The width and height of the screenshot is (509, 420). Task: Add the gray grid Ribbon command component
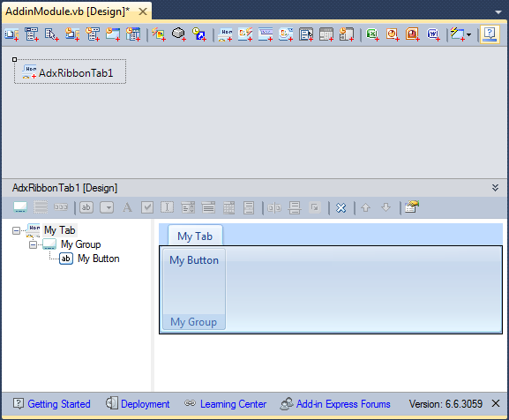point(326,34)
